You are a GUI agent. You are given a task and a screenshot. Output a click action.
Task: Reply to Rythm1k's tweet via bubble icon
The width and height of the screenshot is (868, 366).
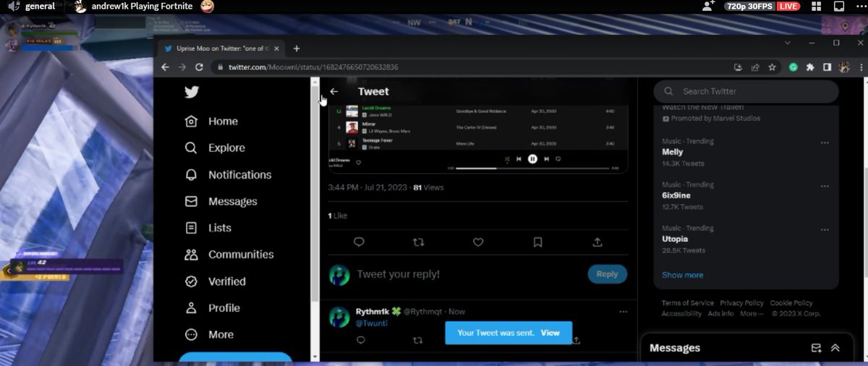359,339
